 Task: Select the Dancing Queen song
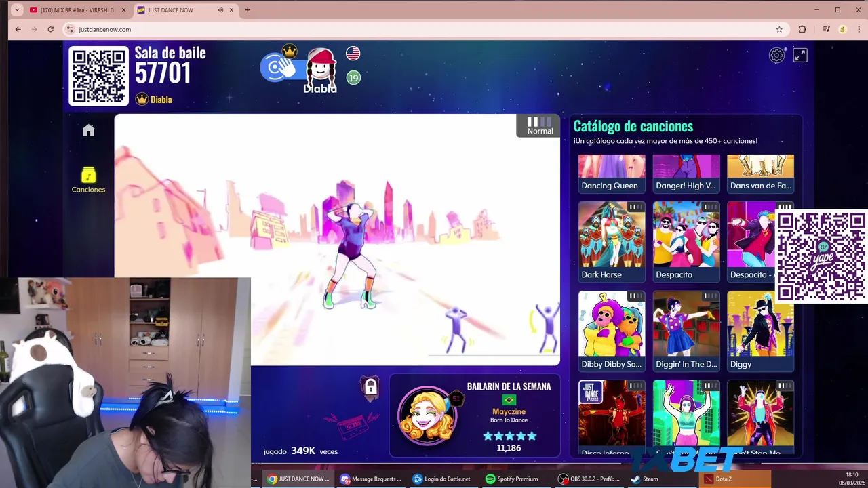[x=612, y=174]
